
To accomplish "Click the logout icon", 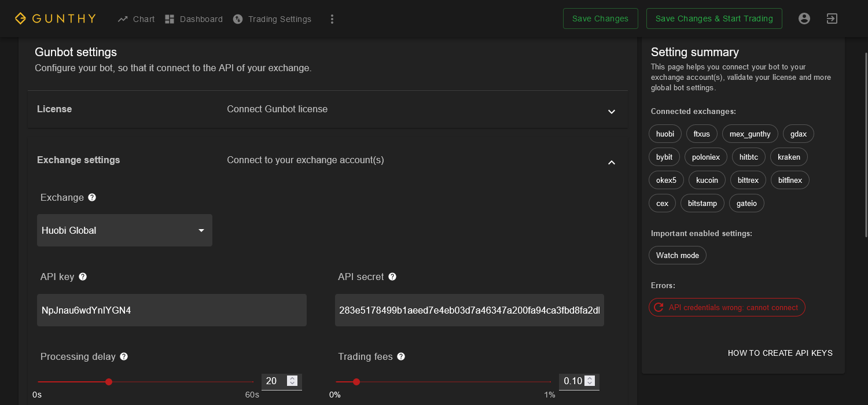I will (x=832, y=19).
